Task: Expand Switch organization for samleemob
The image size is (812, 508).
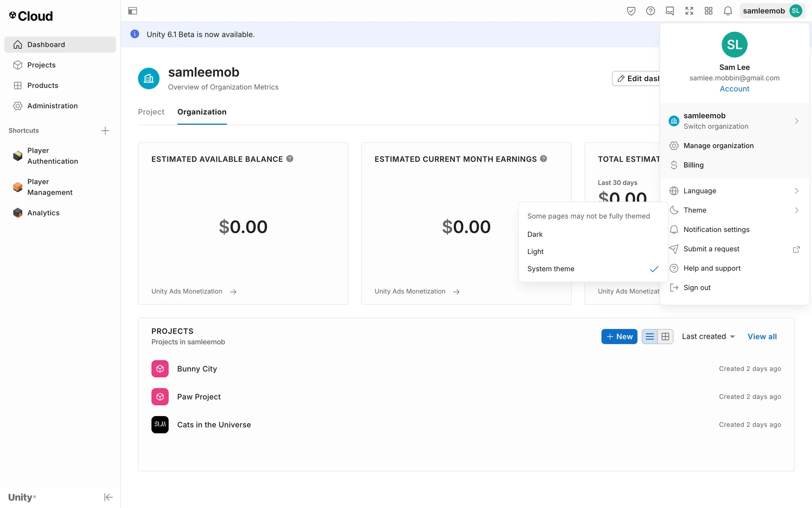Action: tap(735, 121)
